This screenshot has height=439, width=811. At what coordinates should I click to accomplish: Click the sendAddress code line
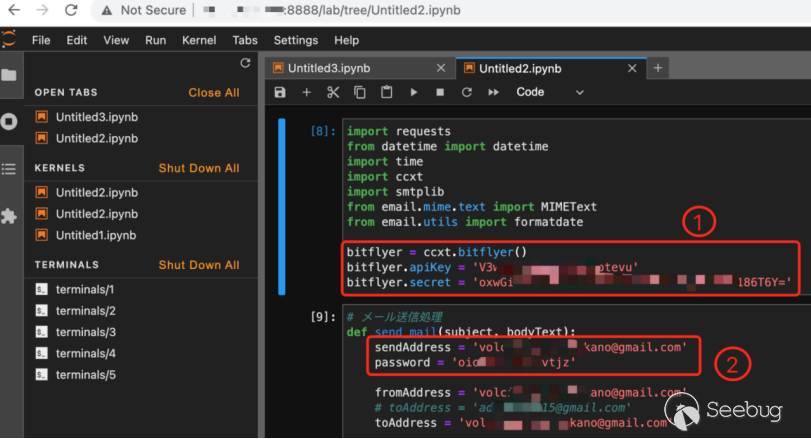[531, 347]
